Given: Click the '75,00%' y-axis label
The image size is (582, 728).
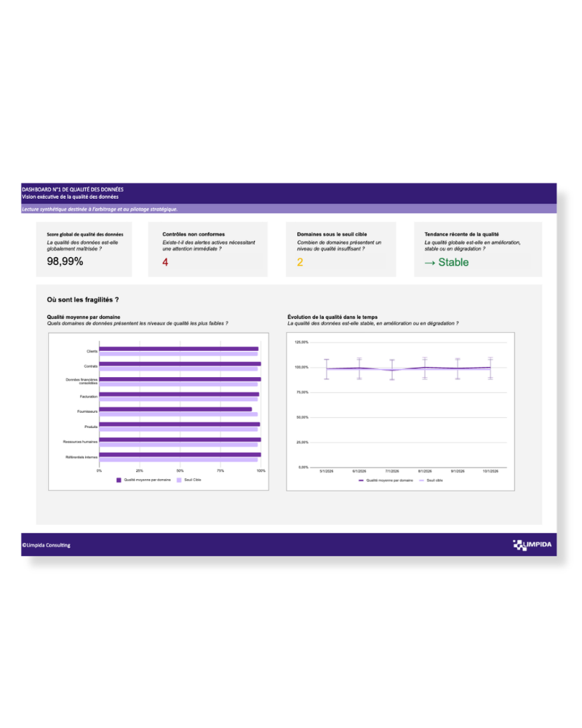Looking at the screenshot, I should (x=302, y=392).
